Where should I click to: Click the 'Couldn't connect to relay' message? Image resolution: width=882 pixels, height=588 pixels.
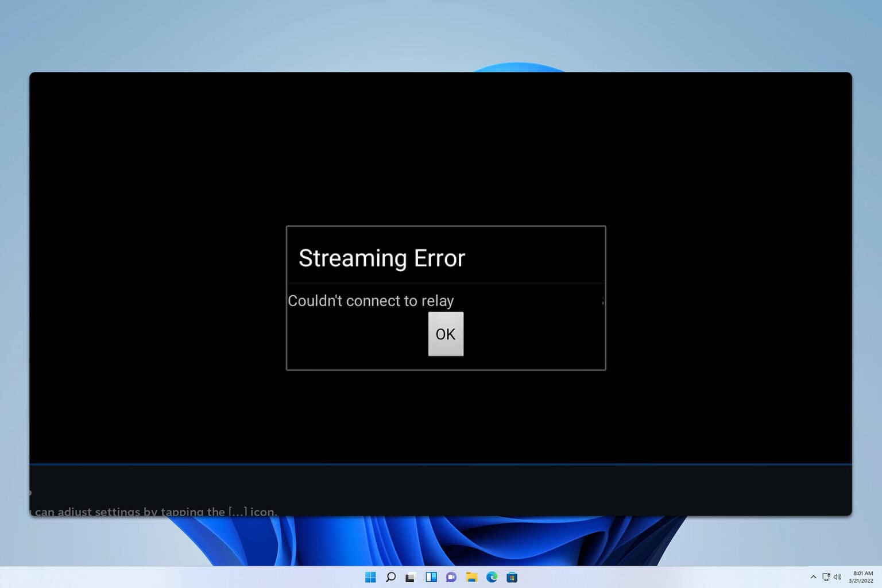[x=371, y=300]
